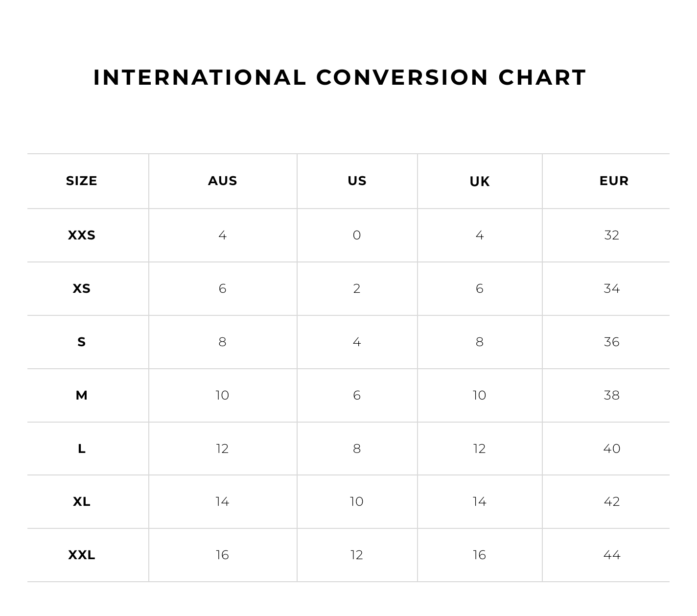The image size is (697, 616).
Task: Click EUR value 44 in XXL row
Action: [x=612, y=555]
